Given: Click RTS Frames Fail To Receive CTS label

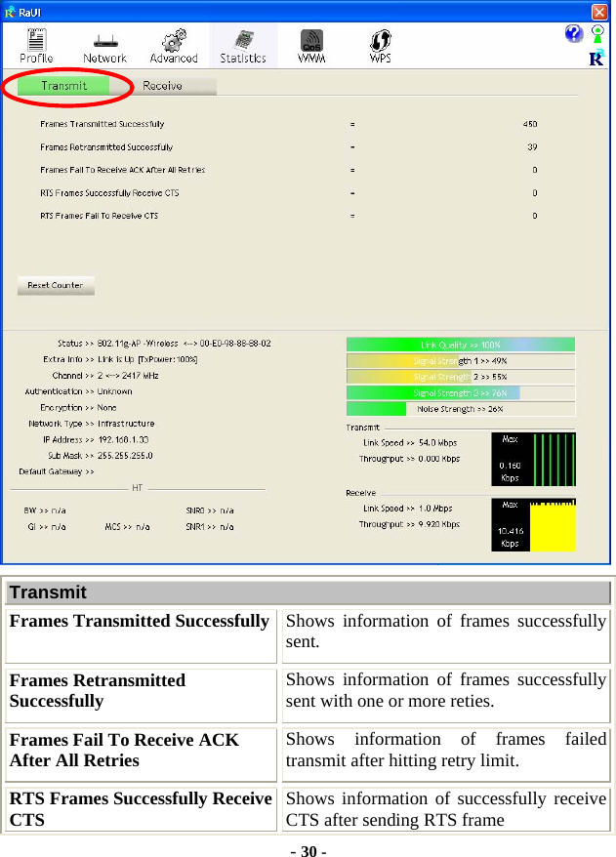Looking at the screenshot, I should (x=99, y=216).
